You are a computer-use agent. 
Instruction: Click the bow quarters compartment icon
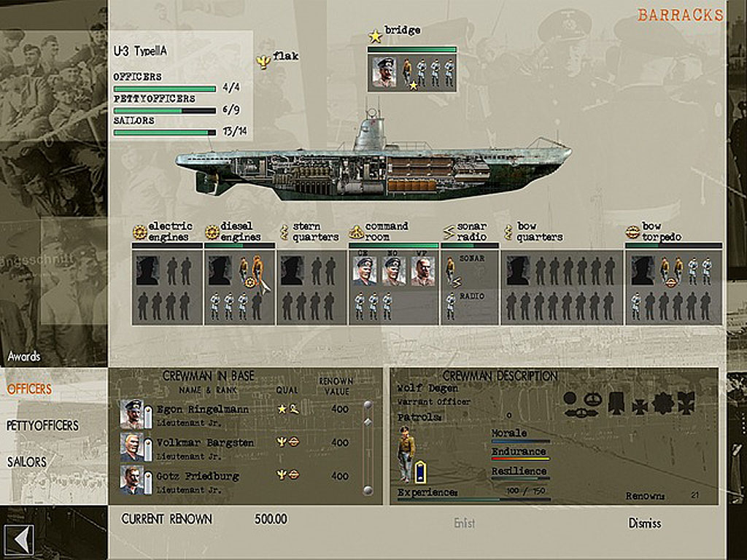[509, 232]
